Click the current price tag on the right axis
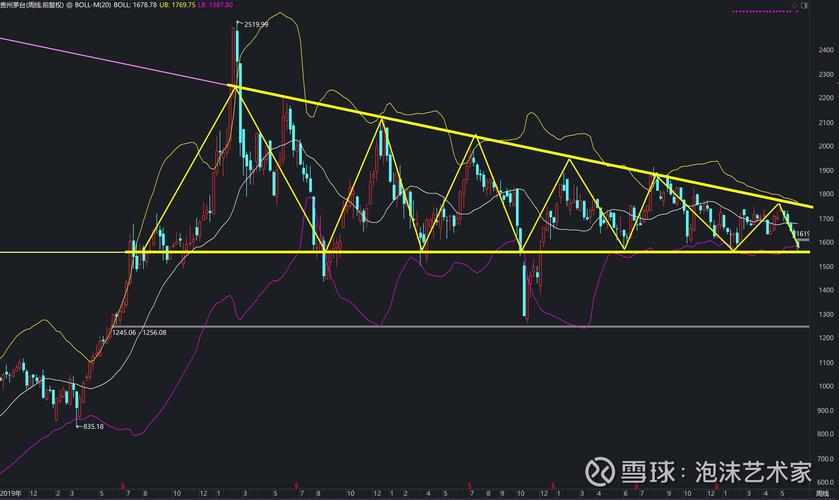This screenshot has width=839, height=500. tap(802, 234)
